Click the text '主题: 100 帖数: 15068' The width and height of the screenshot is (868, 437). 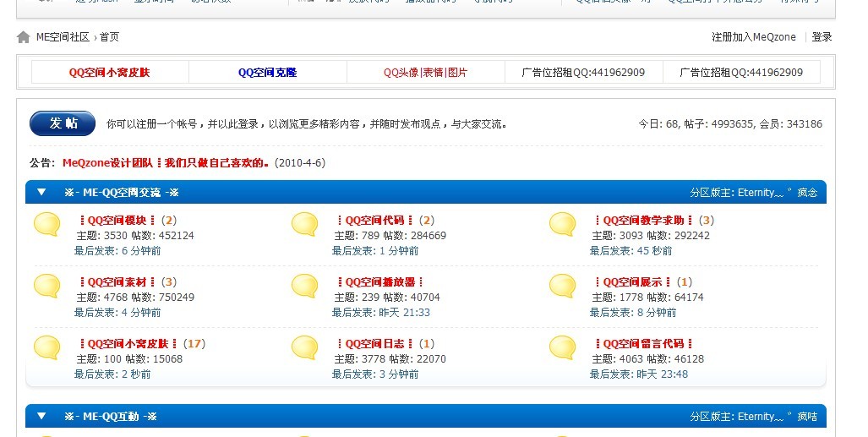pos(129,359)
